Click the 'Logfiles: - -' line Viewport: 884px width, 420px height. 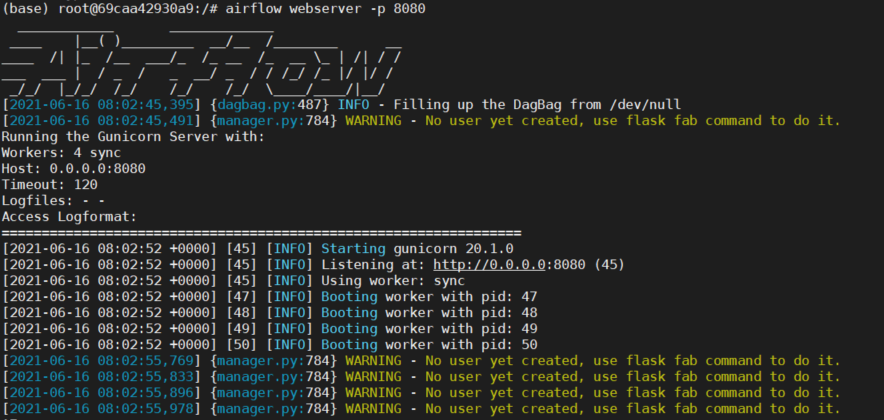click(54, 201)
